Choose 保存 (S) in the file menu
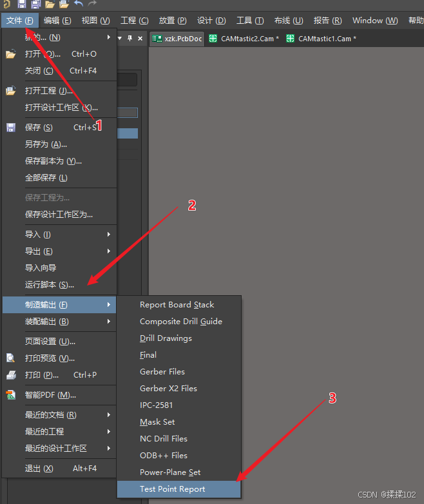Screen dimensions: 424x504 coord(59,128)
